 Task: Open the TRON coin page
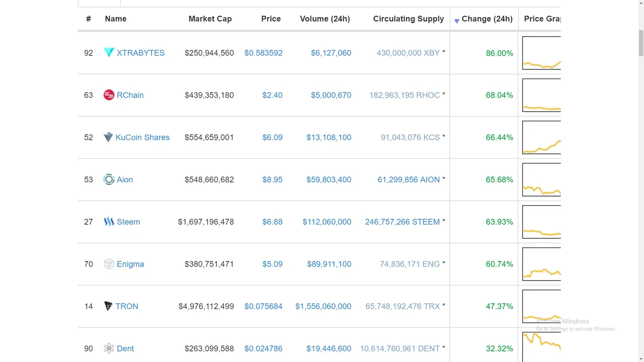tap(127, 306)
